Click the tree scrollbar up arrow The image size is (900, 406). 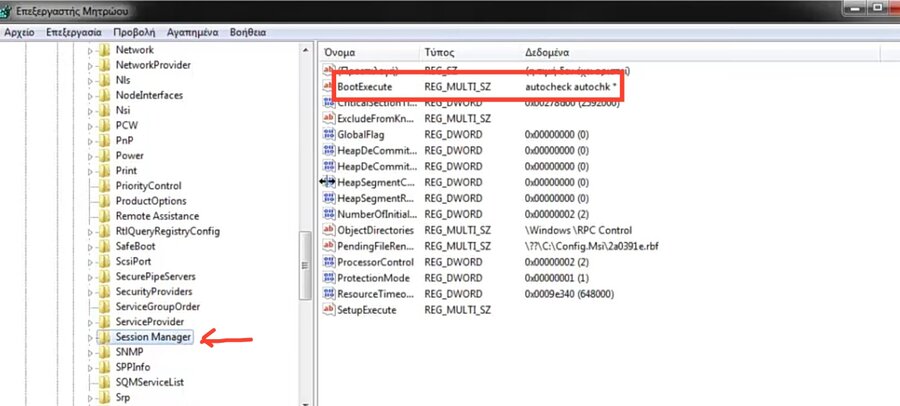305,51
